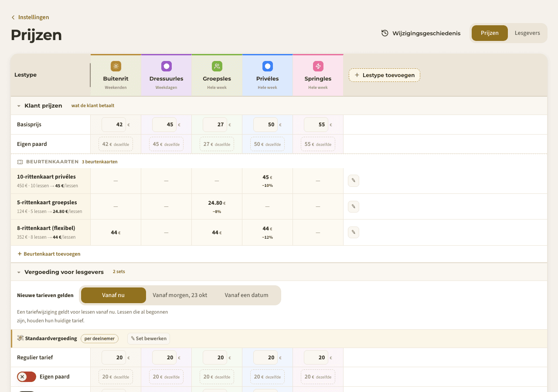Viewport: 558px width, 392px height.
Task: Collapse Vergoeding voor lesgevers section
Action: [19, 272]
